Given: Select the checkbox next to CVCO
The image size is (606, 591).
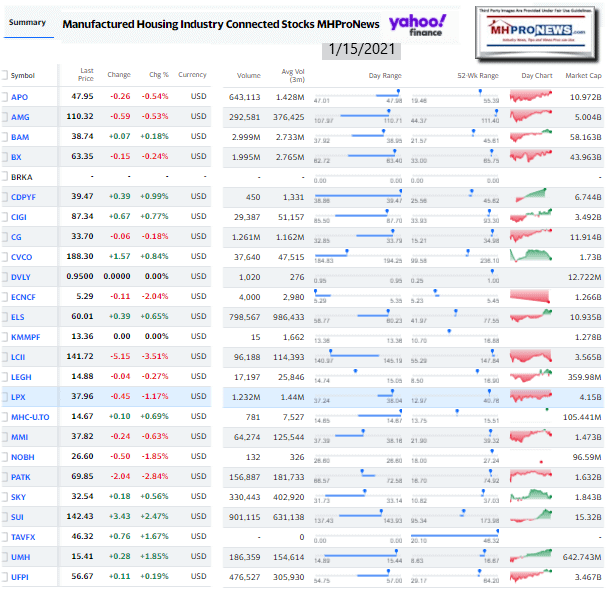Looking at the screenshot, I should 4,255.
